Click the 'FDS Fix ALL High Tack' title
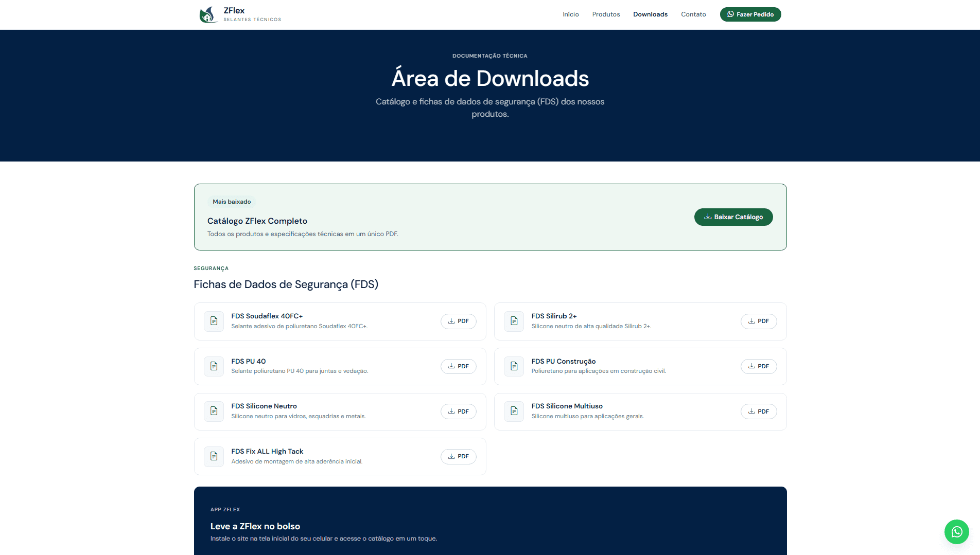The height and width of the screenshot is (555, 980). [267, 451]
